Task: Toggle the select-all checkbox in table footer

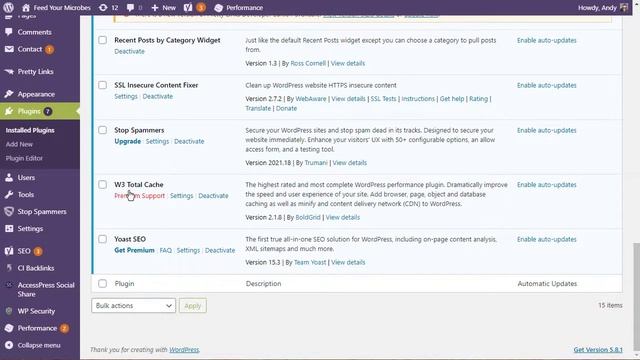Action: pos(102,283)
